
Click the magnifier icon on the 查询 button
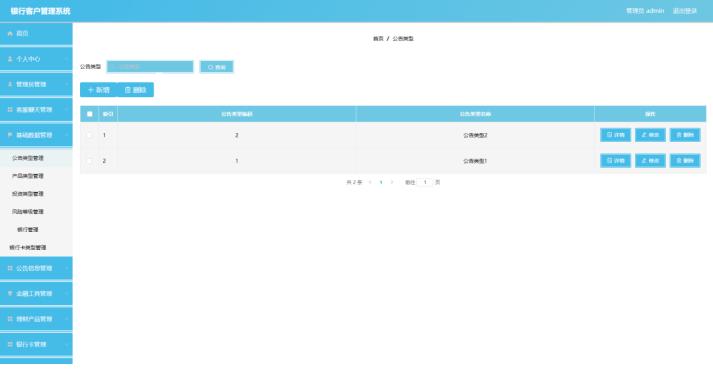click(211, 67)
